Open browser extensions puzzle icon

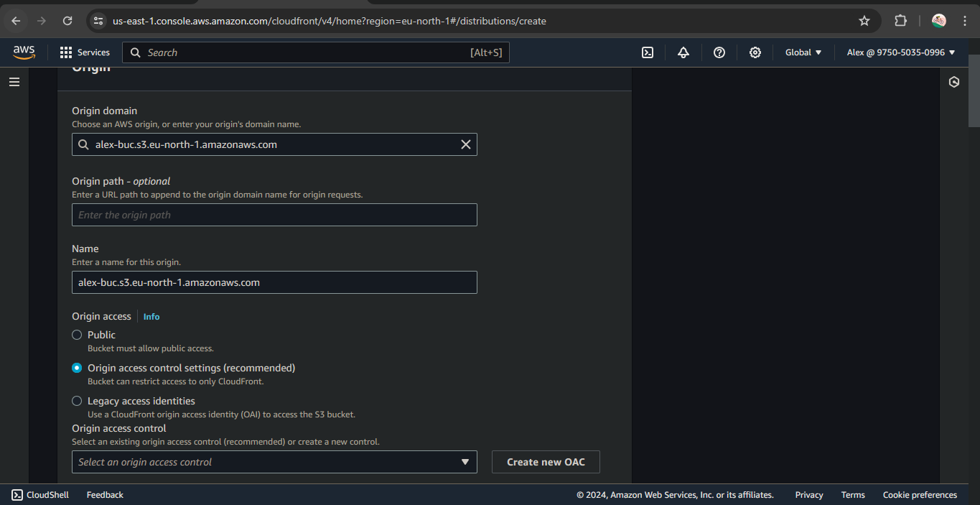(900, 21)
